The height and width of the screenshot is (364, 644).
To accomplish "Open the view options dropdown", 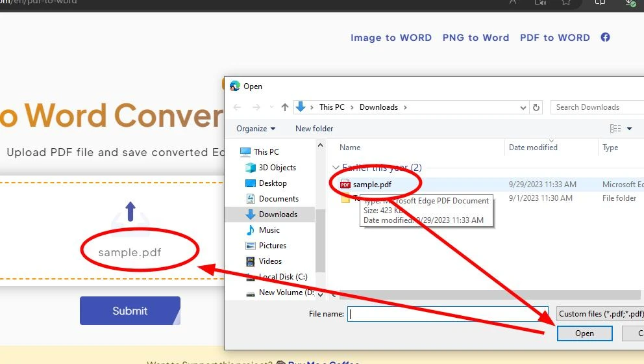I will (x=629, y=129).
